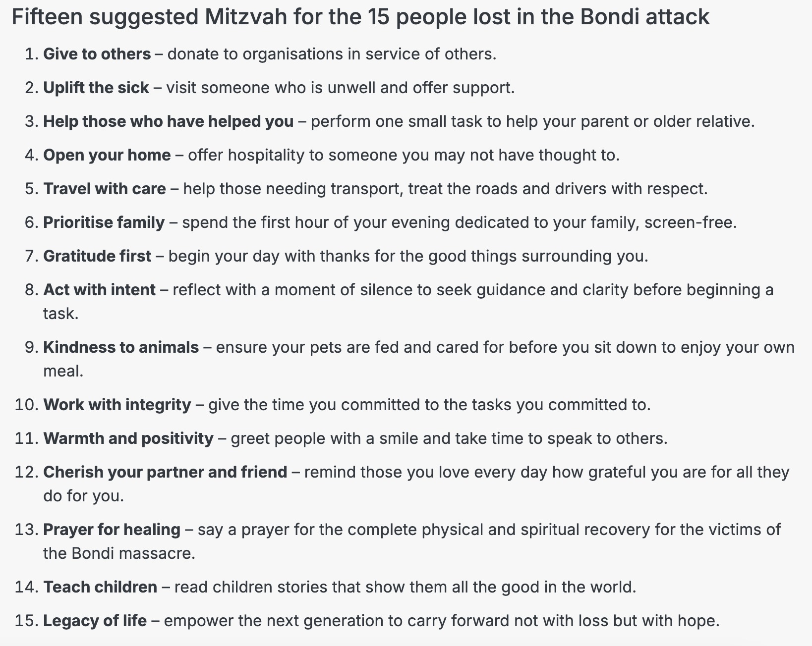This screenshot has width=812, height=646.
Task: Select the 'Teach children' bold text
Action: [x=100, y=587]
